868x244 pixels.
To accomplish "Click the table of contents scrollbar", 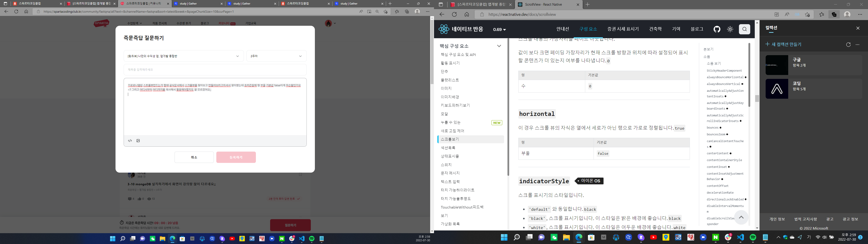I will 749,75.
